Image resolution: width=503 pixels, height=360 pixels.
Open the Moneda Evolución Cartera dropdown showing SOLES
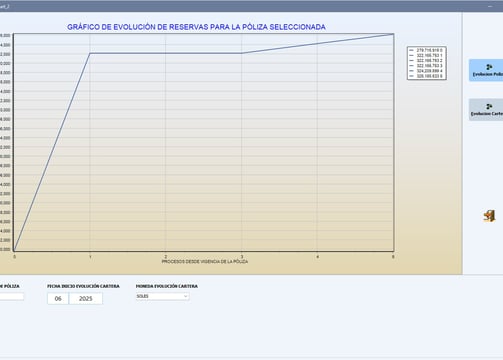point(163,296)
